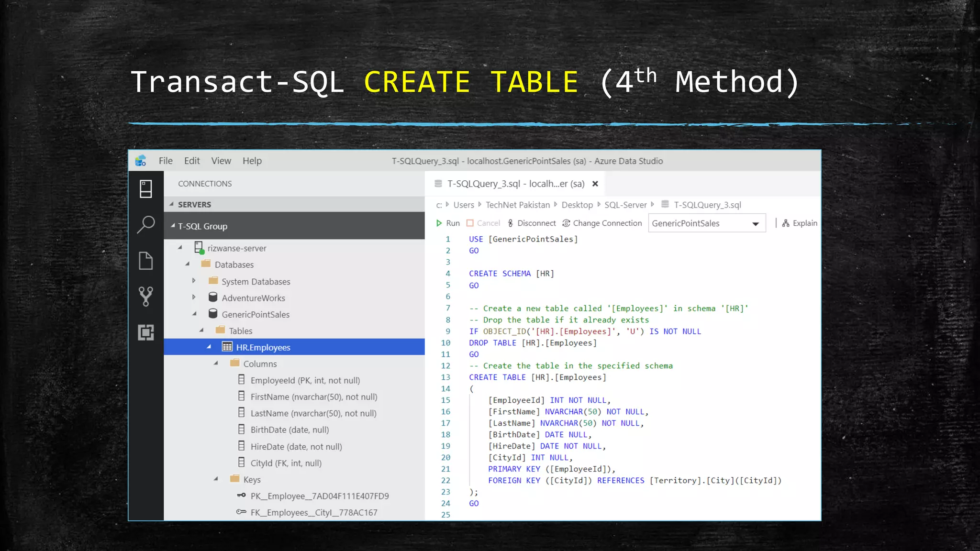
Task: Collapse the GenericPointSales database arrow
Action: pyautogui.click(x=194, y=314)
